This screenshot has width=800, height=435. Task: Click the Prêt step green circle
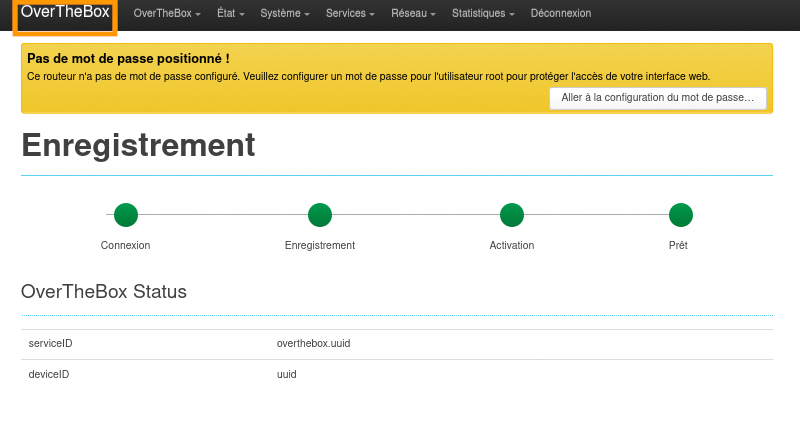click(681, 215)
